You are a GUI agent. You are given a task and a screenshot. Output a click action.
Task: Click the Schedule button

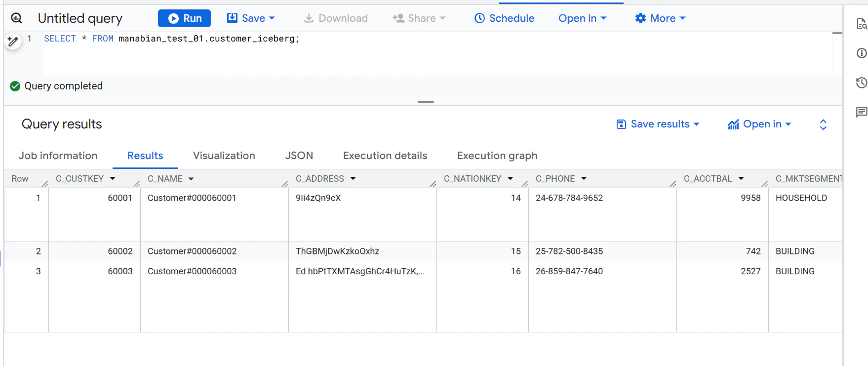(x=504, y=18)
